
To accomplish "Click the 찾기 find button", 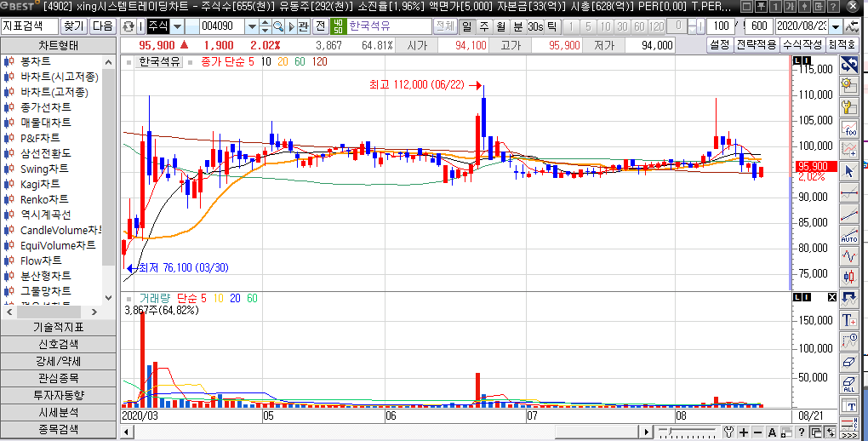I will [x=74, y=26].
